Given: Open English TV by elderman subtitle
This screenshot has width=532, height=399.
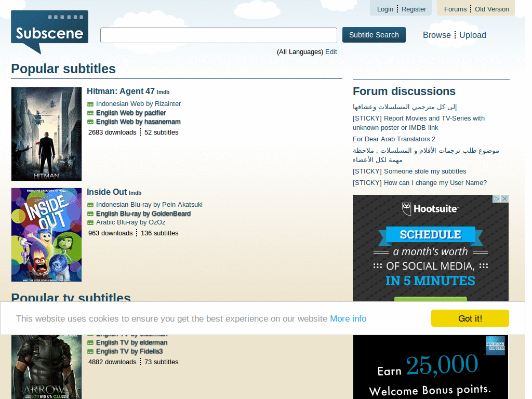Looking at the screenshot, I should pyautogui.click(x=131, y=342).
